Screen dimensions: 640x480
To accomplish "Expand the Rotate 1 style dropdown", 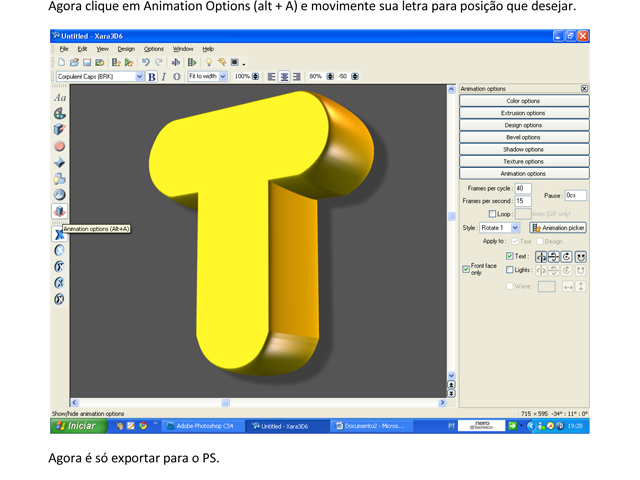I will point(515,228).
